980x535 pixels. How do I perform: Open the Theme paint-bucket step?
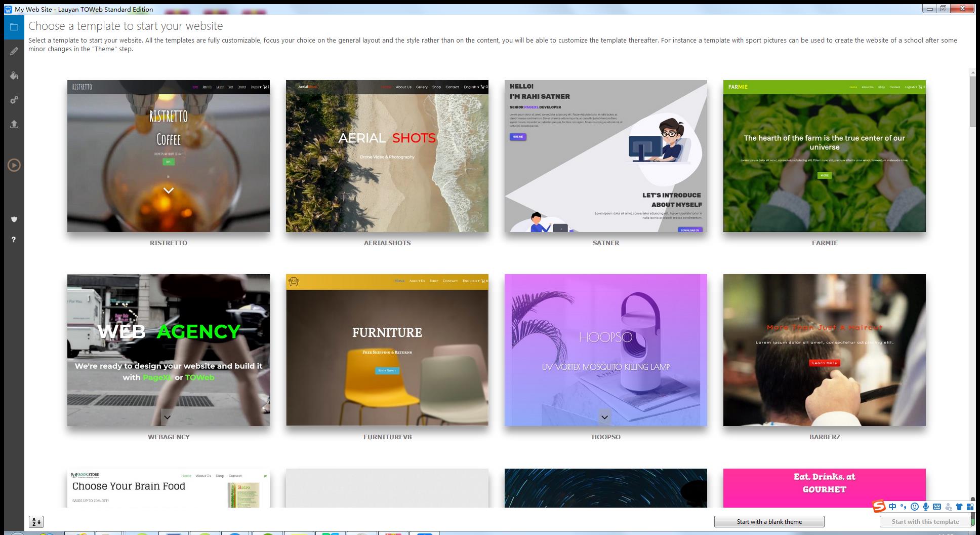[14, 75]
